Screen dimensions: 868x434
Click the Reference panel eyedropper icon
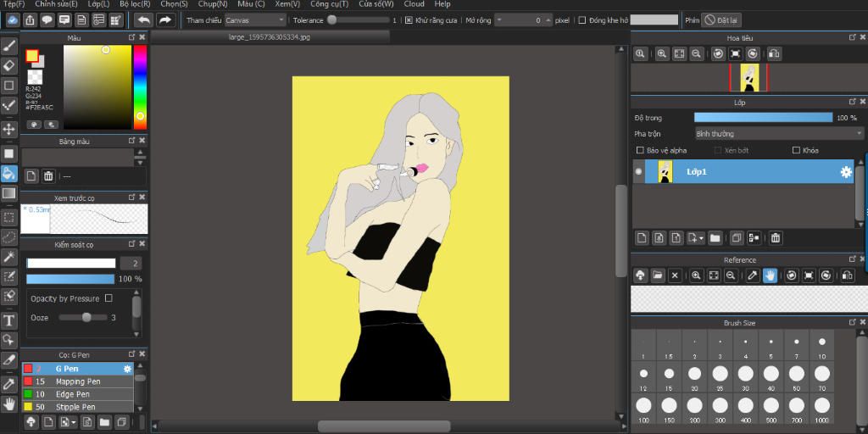[753, 275]
